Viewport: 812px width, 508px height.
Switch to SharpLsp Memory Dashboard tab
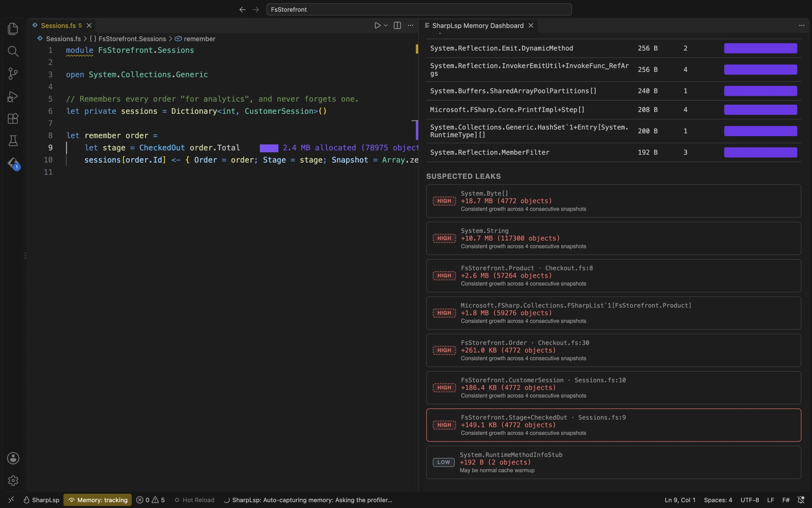(x=478, y=25)
